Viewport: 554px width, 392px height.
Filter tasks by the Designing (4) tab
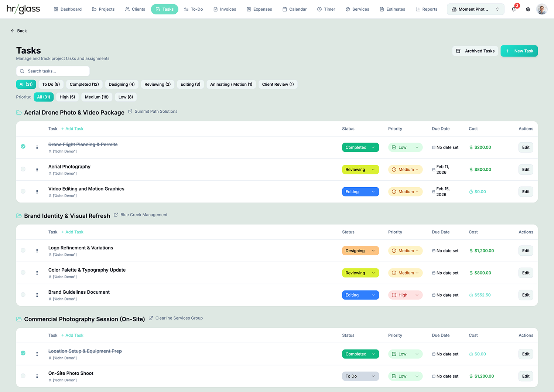[122, 85]
